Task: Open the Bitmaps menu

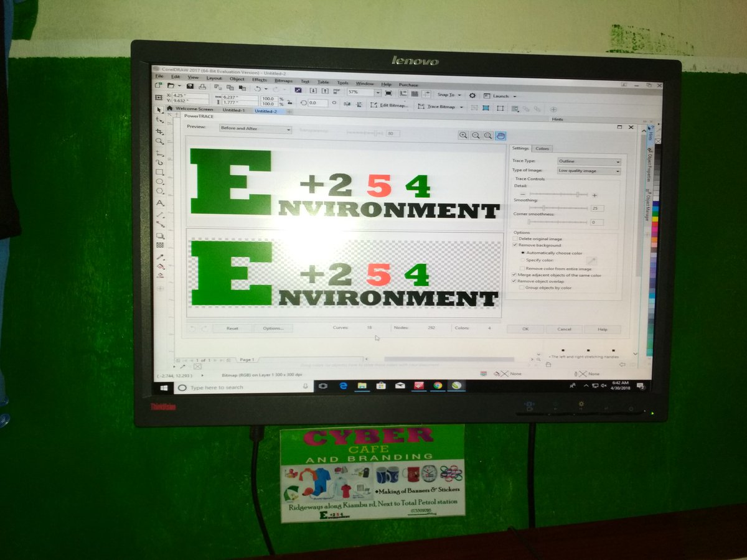Action: (x=283, y=81)
